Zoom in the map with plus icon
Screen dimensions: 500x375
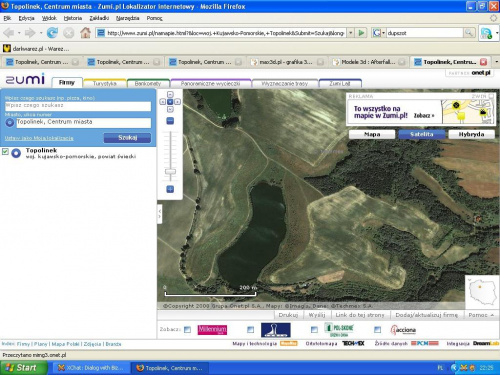click(x=170, y=189)
